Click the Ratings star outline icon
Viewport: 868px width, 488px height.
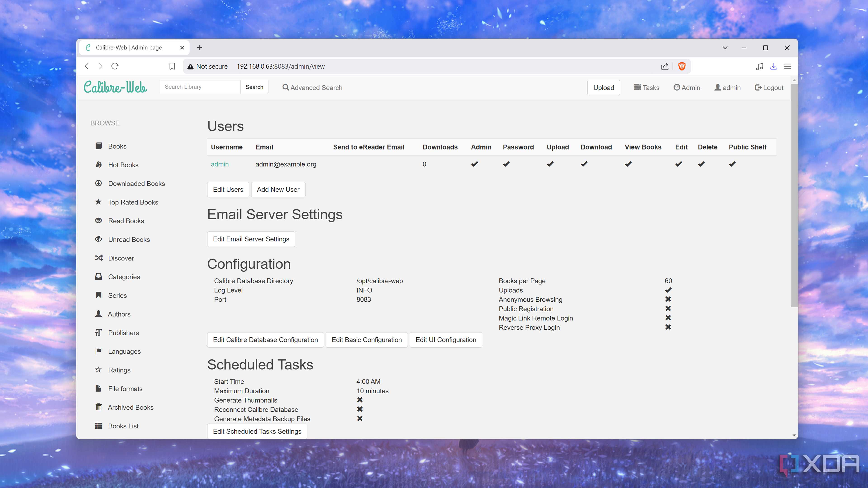(x=98, y=370)
